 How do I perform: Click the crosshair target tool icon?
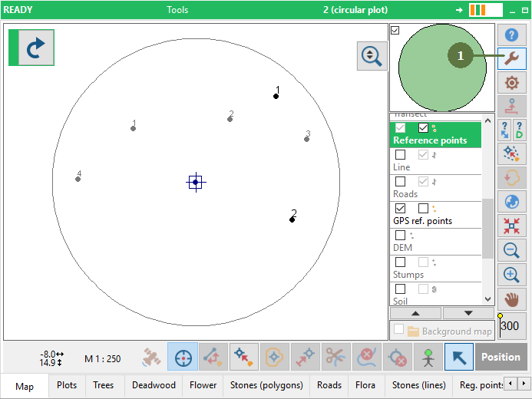tap(183, 357)
